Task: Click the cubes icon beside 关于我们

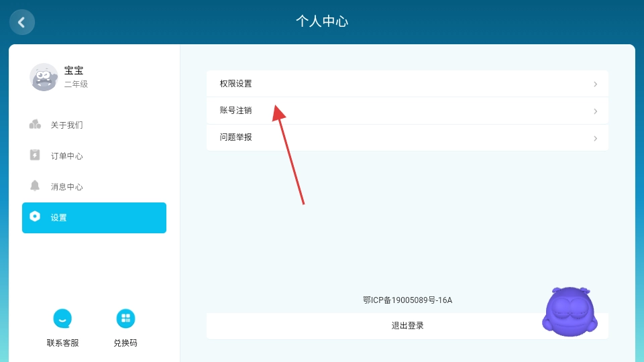Action: click(x=35, y=124)
